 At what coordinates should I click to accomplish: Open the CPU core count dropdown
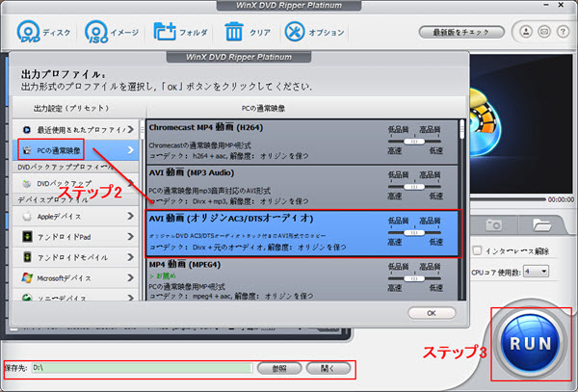pyautogui.click(x=537, y=272)
